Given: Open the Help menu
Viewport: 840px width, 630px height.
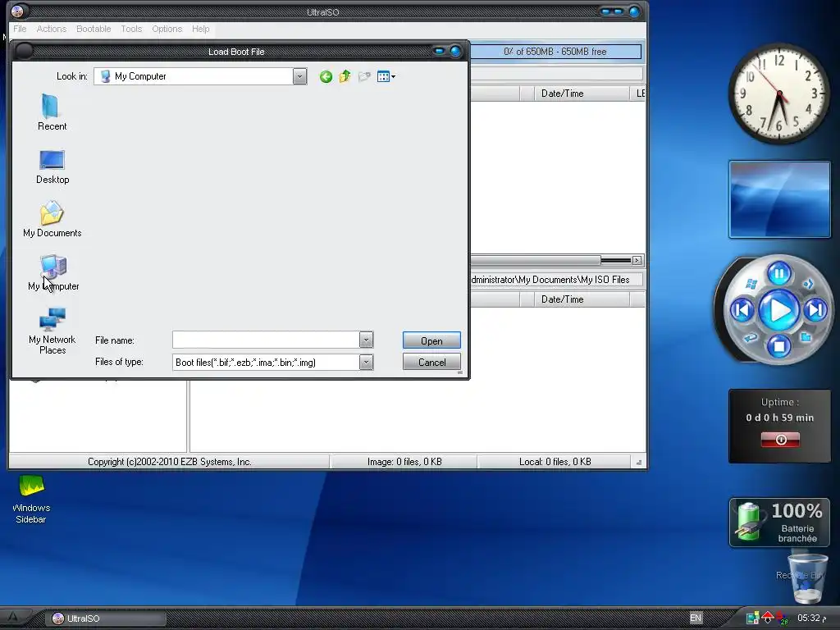Looking at the screenshot, I should (x=201, y=29).
